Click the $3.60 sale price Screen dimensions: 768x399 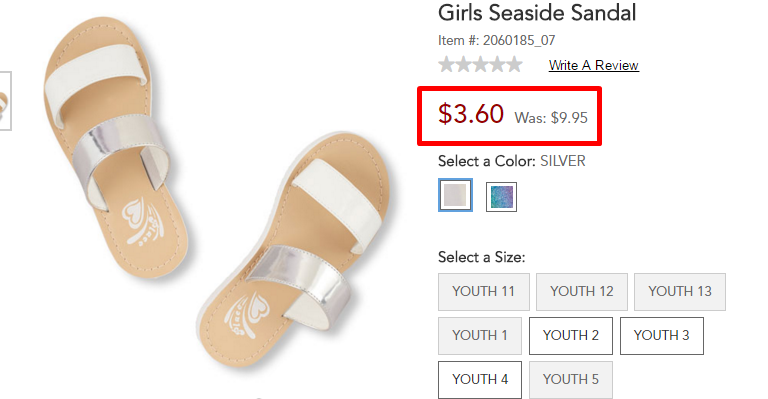tap(471, 114)
